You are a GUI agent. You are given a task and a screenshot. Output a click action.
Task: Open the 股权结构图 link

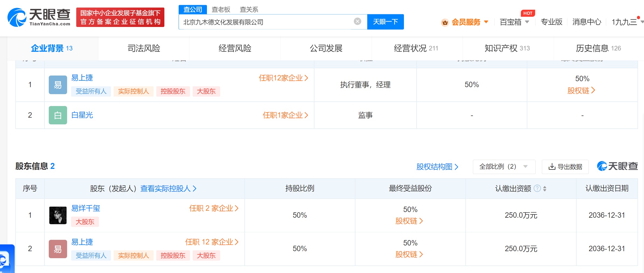click(437, 167)
